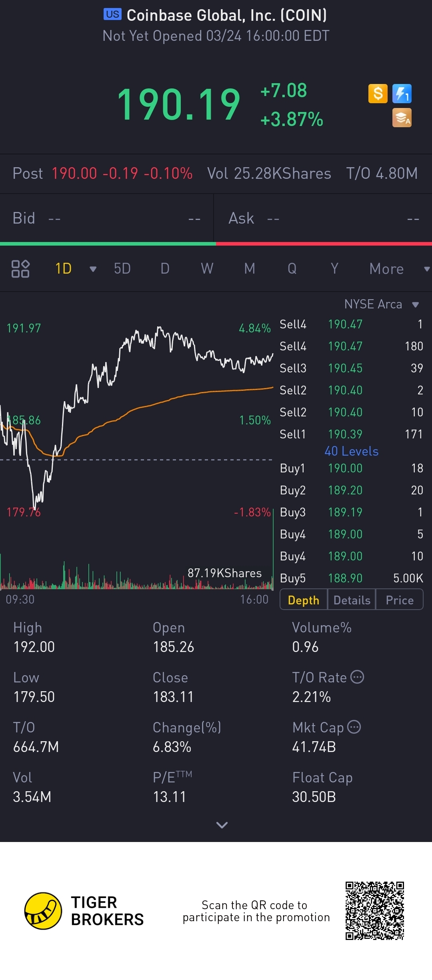This screenshot has height=980, width=432.
Task: Tap the Sell3 190.45 order row
Action: click(351, 368)
